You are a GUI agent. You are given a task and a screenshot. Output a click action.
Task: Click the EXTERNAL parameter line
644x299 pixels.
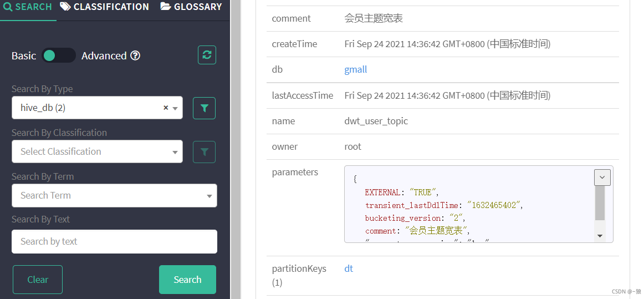tap(402, 192)
